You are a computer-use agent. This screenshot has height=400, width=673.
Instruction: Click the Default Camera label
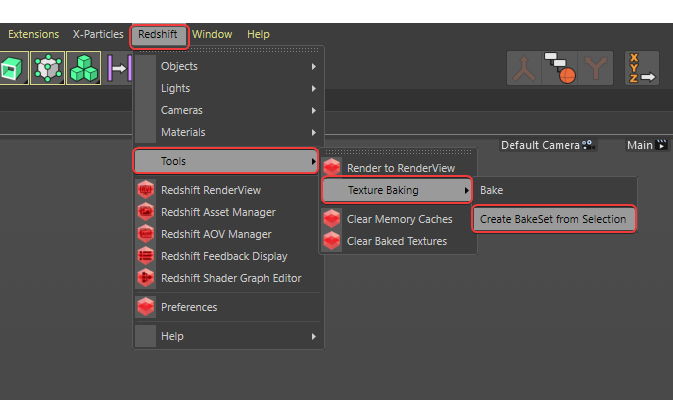(x=540, y=145)
